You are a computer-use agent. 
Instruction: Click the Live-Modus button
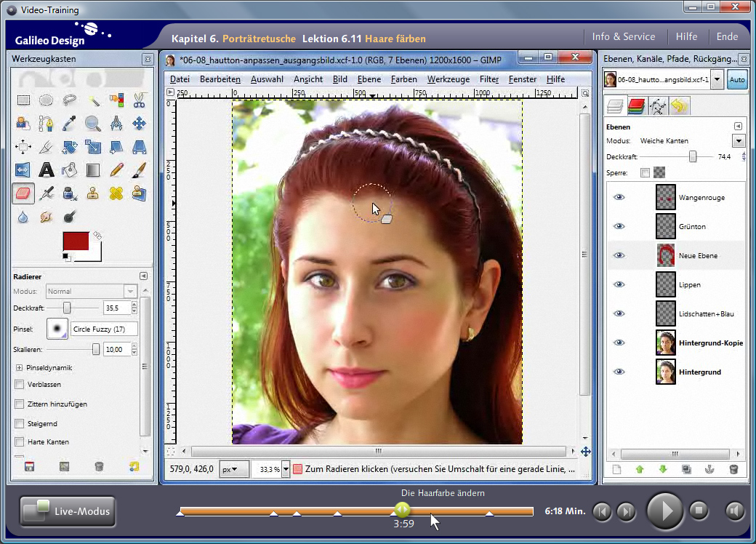pos(66,511)
